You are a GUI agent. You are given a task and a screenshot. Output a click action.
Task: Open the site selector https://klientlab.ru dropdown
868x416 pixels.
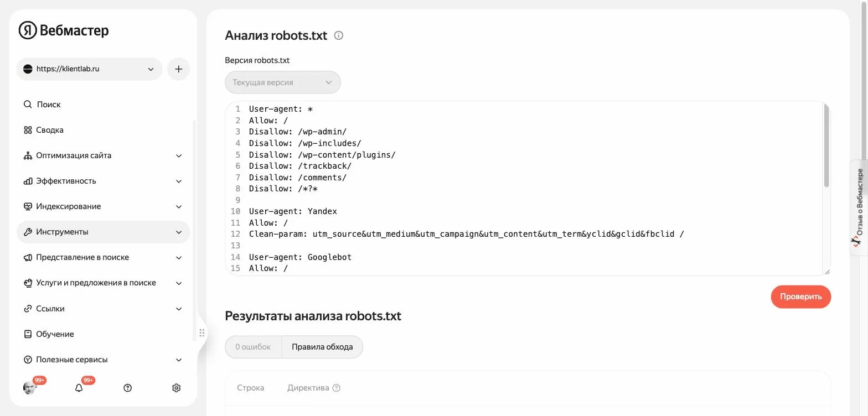89,69
